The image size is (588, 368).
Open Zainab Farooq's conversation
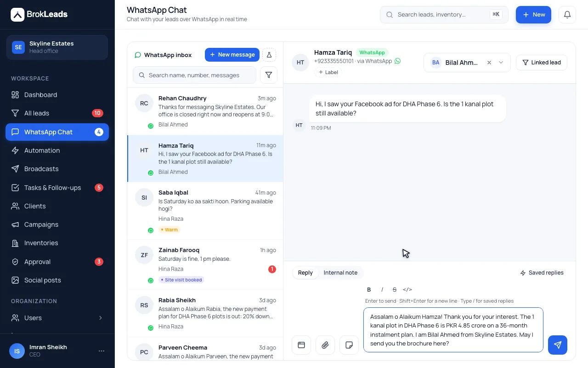tap(205, 264)
